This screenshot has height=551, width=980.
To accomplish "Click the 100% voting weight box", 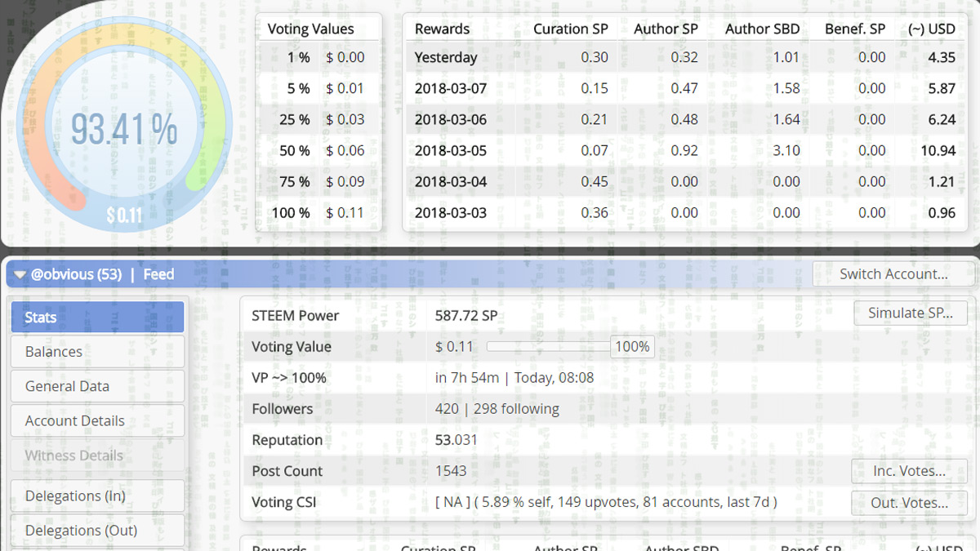I will pyautogui.click(x=632, y=347).
